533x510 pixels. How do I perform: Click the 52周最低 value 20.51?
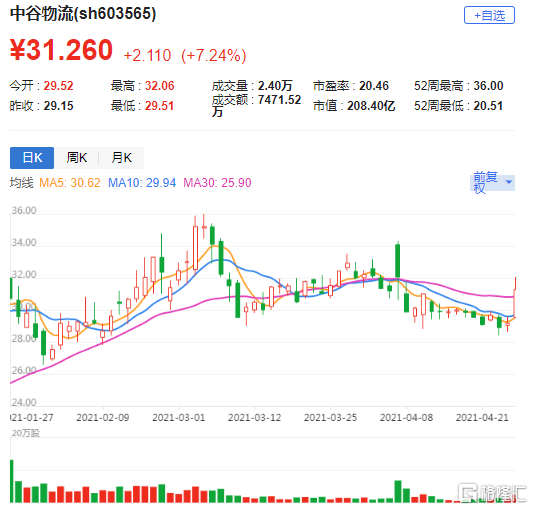488,106
